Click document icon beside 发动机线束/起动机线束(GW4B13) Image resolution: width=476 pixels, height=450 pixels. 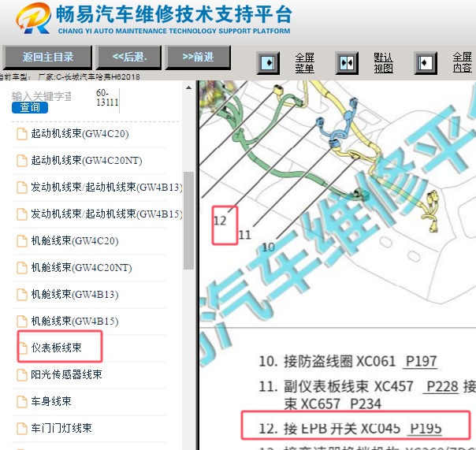(22, 188)
